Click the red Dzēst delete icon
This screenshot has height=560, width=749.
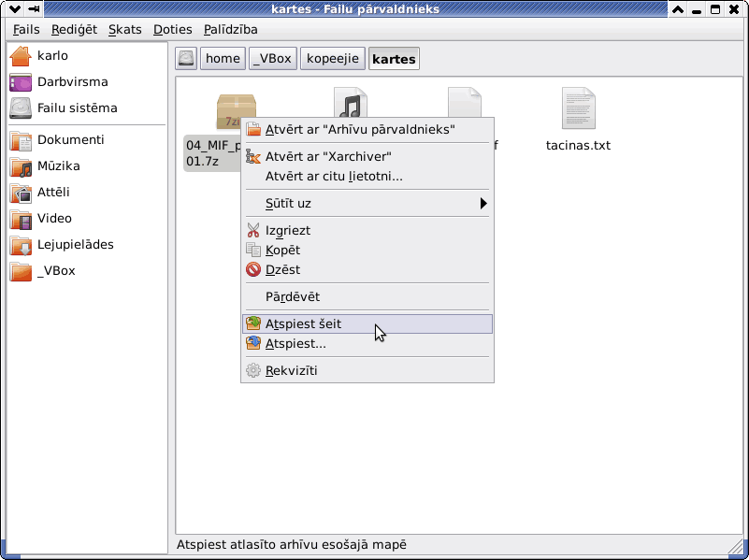click(253, 270)
